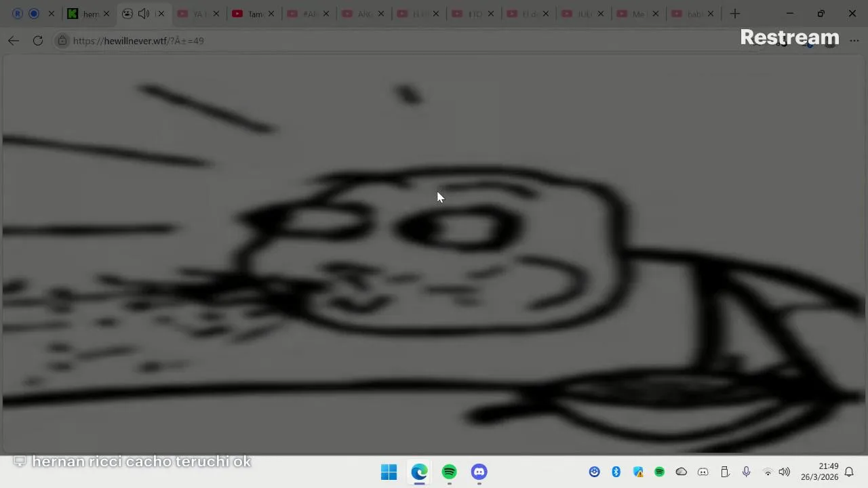Screen dimensions: 868x488
Task: Close the green K "hern" tab
Action: coord(106,14)
